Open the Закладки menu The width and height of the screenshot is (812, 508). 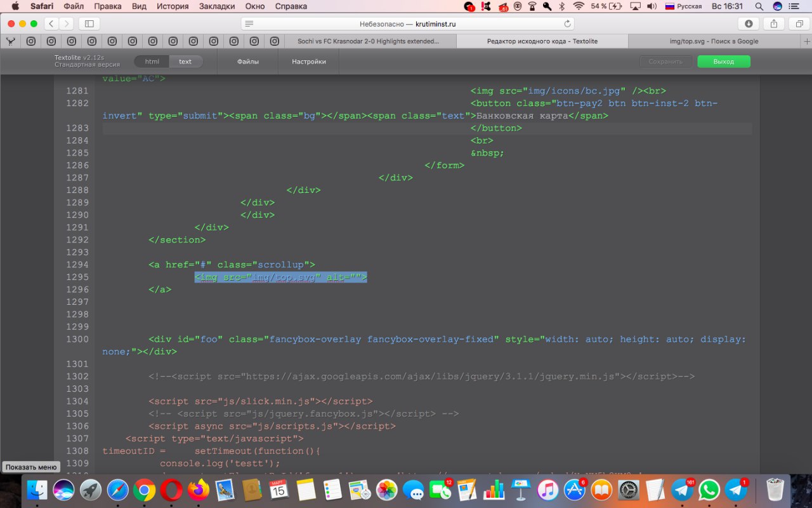pos(217,6)
